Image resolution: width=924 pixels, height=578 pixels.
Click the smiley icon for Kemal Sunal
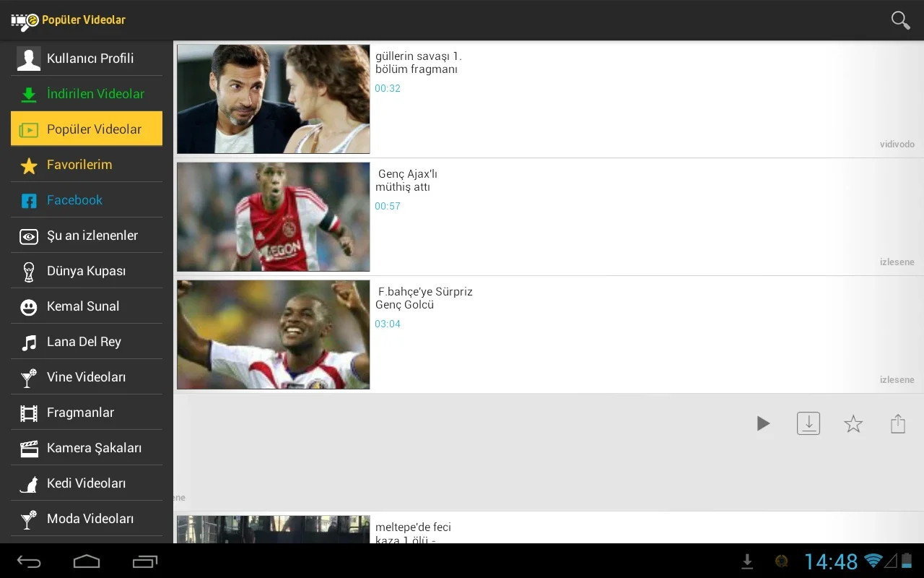[x=29, y=307]
